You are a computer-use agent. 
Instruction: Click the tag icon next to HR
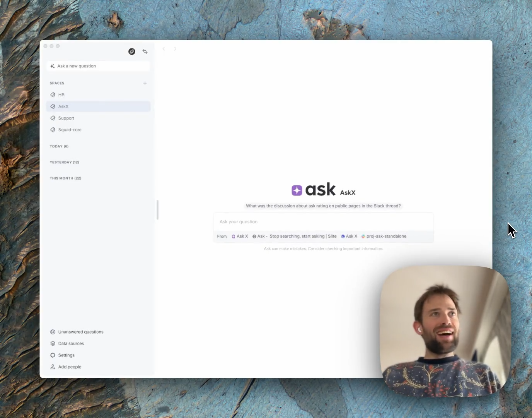click(x=53, y=95)
